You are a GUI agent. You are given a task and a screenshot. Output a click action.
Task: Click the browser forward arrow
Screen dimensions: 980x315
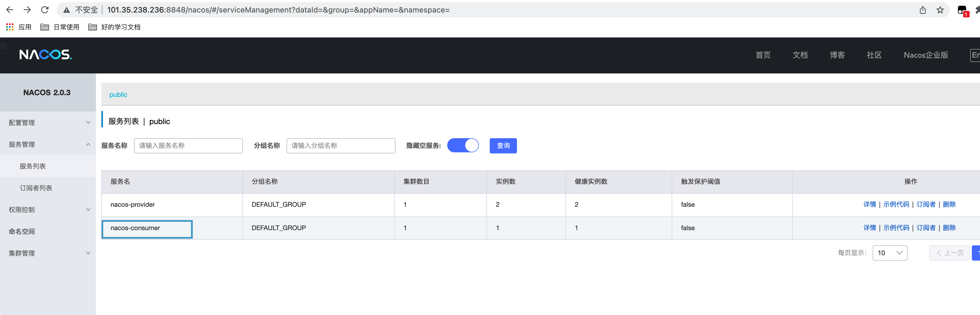click(x=27, y=10)
